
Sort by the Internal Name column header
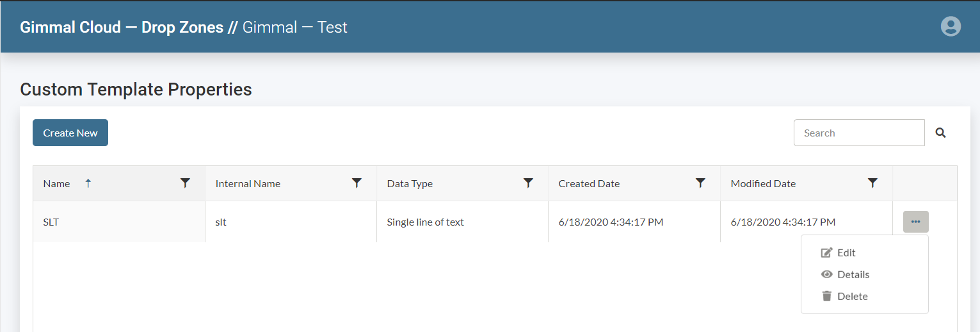coord(248,184)
